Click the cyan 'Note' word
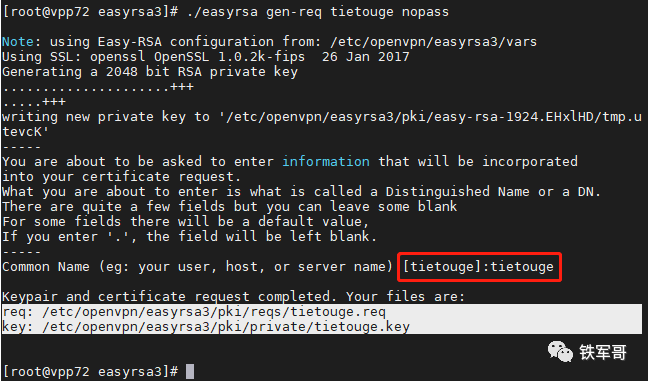 pos(18,42)
